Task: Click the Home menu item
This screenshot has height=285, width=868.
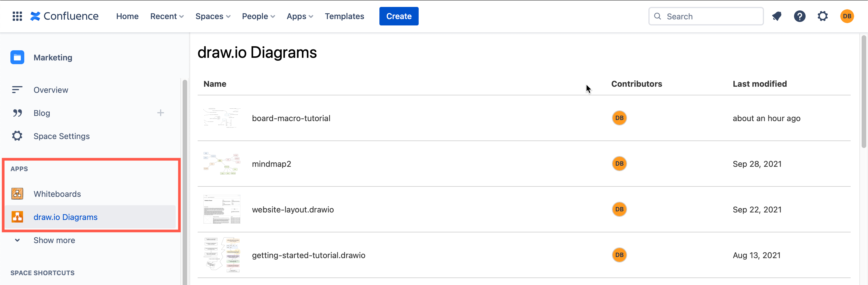Action: pos(127,16)
